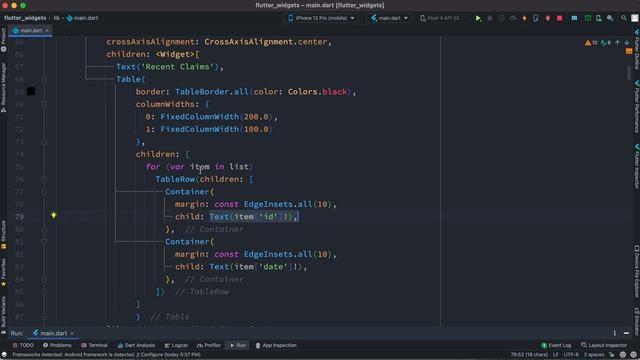Screen dimensions: 640x360
Task: Click the cursor position 79:52 status
Action: coord(529,355)
